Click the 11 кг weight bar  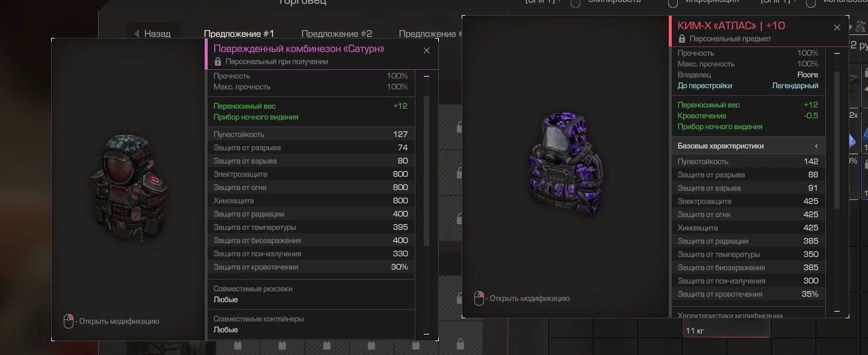(726, 331)
